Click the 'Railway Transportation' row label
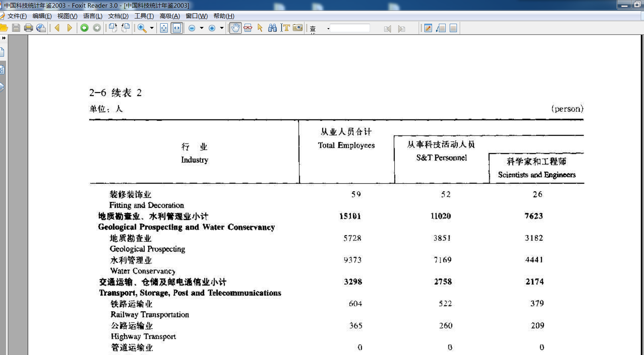Viewport: 644px width, 355px height. 150,314
